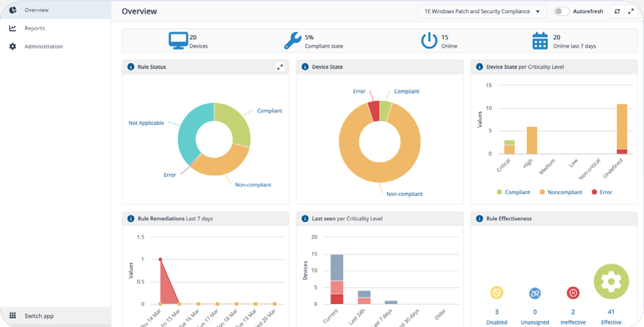Go to Administration in the sidebar

(43, 47)
